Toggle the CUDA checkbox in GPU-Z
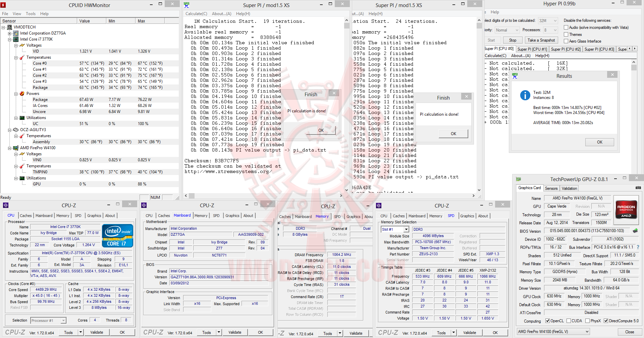Screen dimensions: 644x338 (x=569, y=321)
